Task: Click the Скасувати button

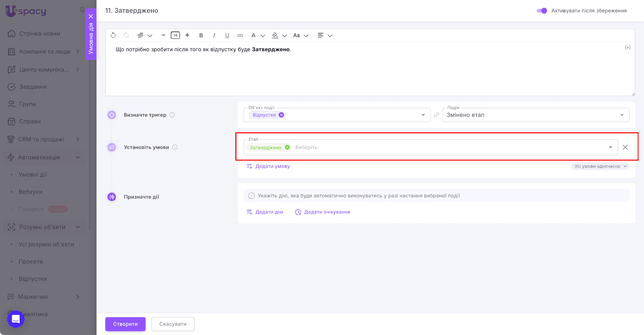Action: [173, 324]
